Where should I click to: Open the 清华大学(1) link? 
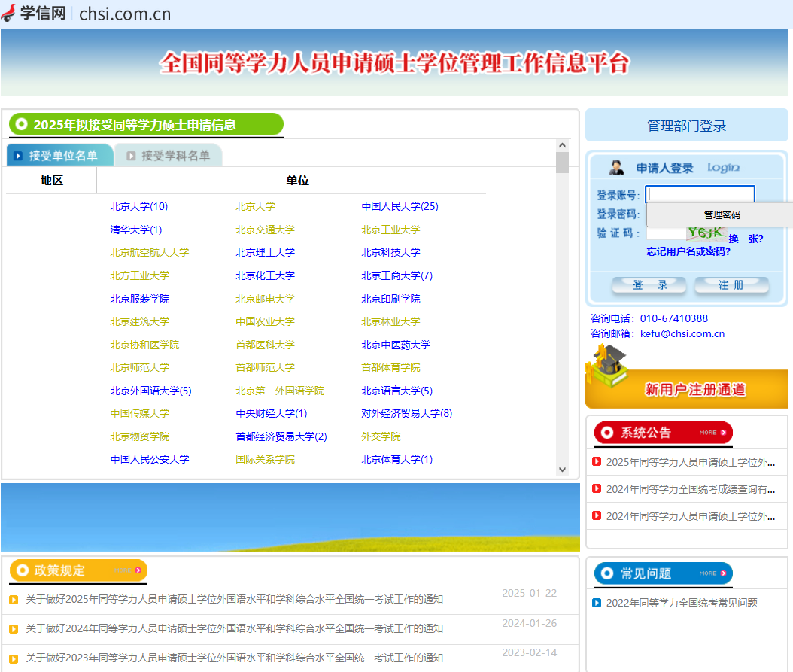136,230
